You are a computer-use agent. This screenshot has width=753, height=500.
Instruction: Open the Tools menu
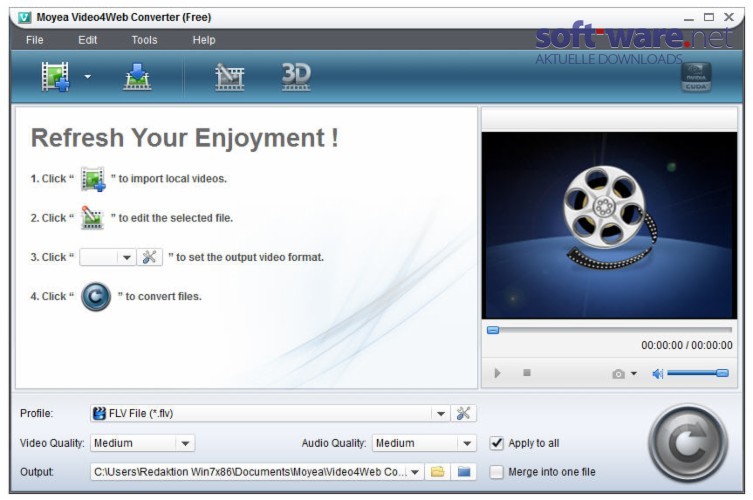tap(145, 40)
